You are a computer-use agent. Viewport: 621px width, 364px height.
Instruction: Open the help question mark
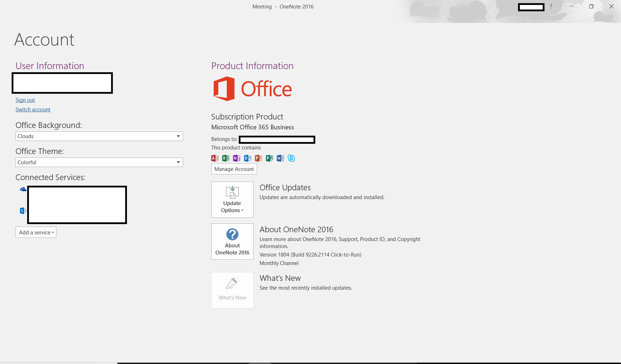(551, 6)
